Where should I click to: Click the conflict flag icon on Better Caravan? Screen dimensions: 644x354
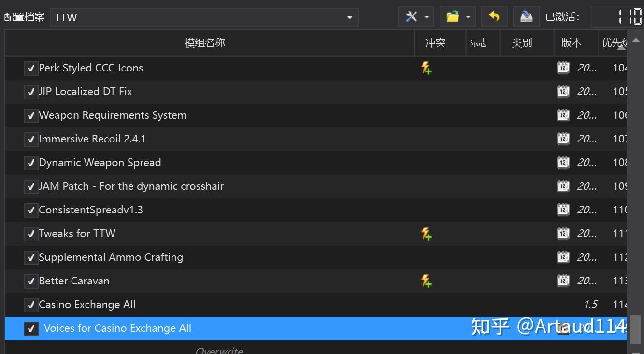pos(426,281)
